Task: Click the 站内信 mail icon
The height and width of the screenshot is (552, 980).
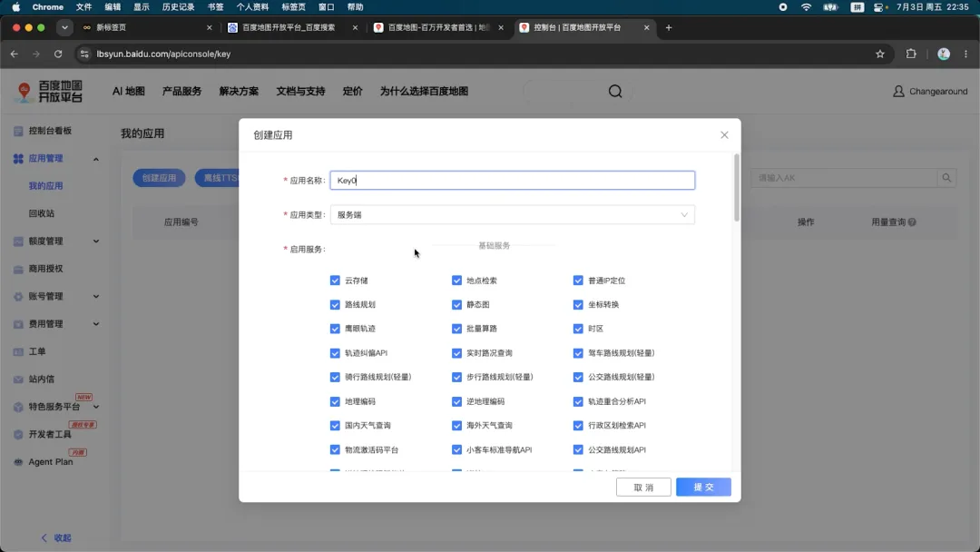Action: tap(18, 379)
